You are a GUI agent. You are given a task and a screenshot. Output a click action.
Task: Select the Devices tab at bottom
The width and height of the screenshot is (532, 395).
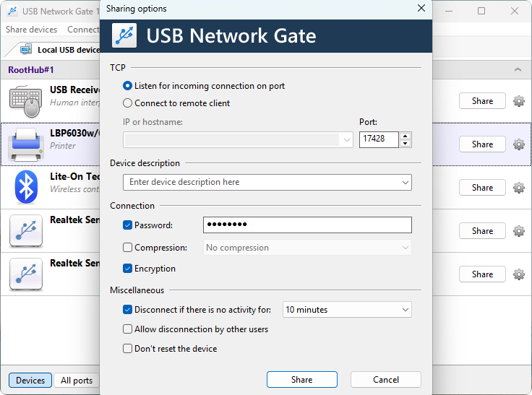point(30,380)
